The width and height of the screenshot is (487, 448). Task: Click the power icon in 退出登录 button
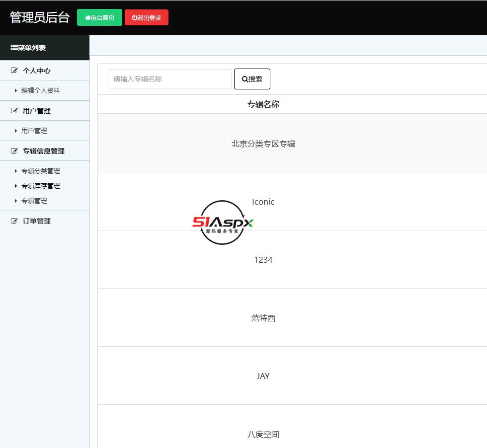(135, 18)
